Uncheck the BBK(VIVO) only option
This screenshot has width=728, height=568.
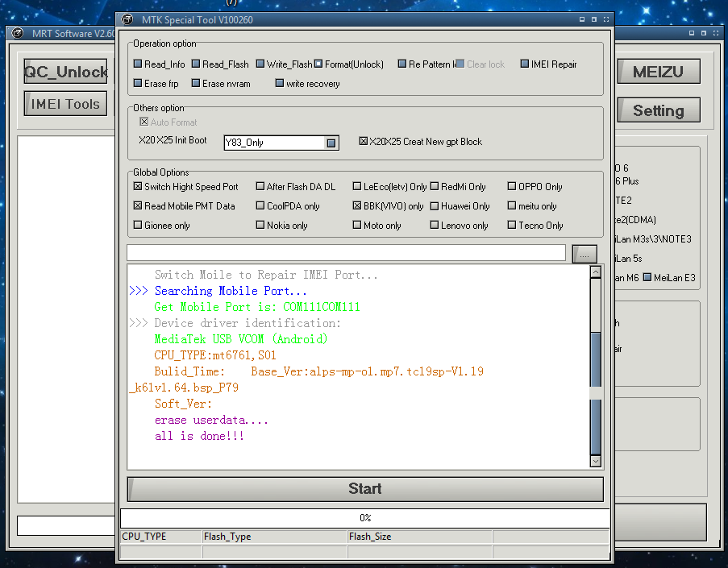357,205
